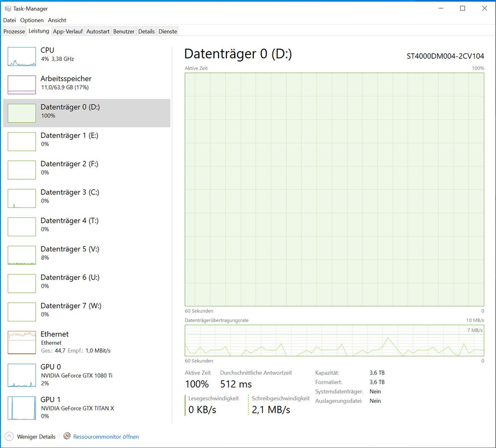Image resolution: width=496 pixels, height=448 pixels.
Task: Select Datenträger 4 (T:) thumbnail
Action: pyautogui.click(x=22, y=227)
